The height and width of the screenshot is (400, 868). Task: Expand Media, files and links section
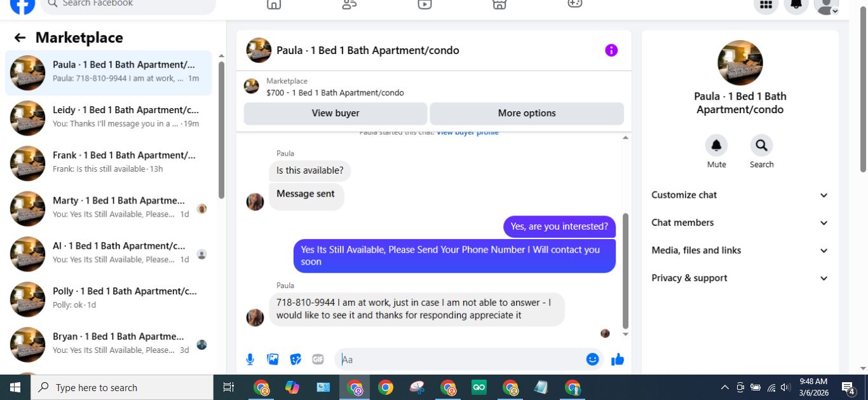tap(740, 251)
